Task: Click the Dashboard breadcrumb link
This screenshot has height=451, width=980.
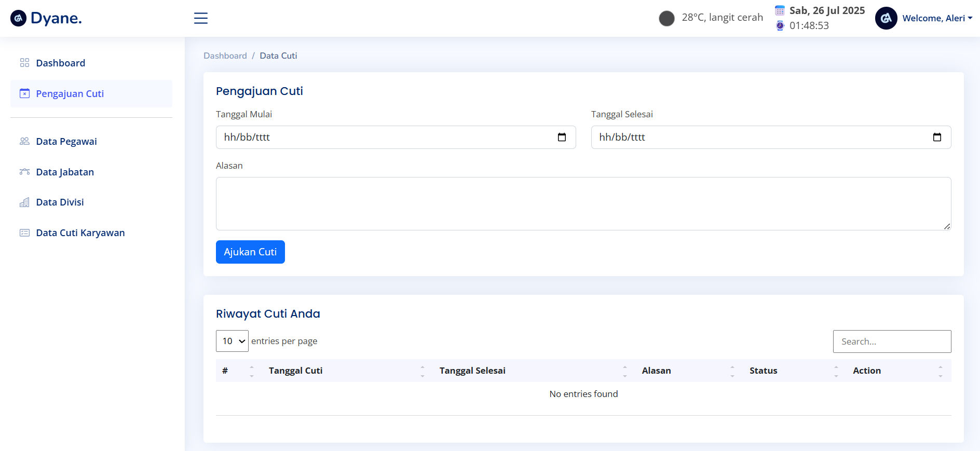Action: (225, 56)
